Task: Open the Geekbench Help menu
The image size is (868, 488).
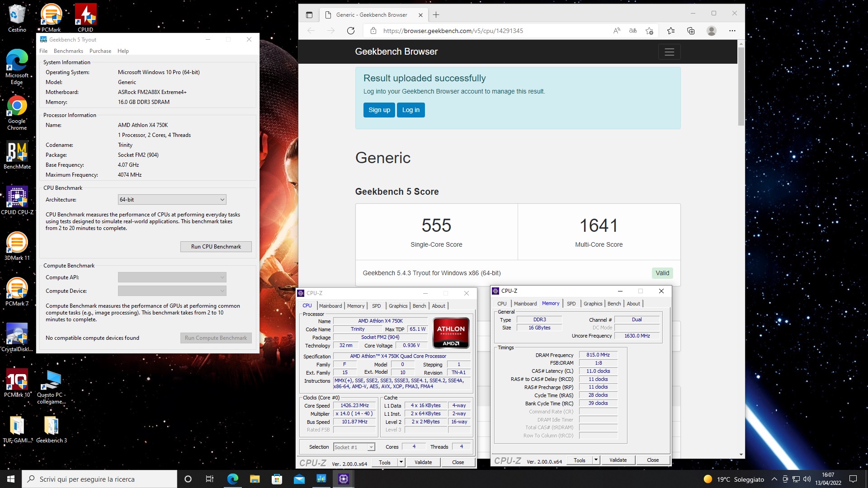Action: coord(123,51)
